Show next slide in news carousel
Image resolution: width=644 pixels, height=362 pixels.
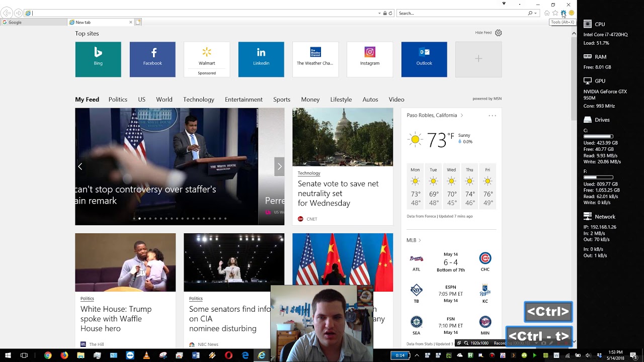[x=279, y=166]
